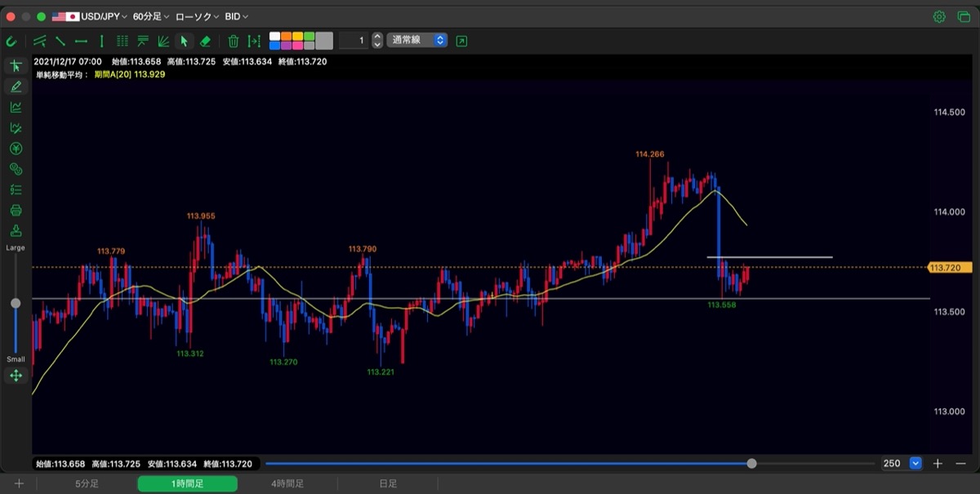Screen dimensions: 980x494
Task: Open the chart indicator icon in sidebar
Action: (x=16, y=107)
